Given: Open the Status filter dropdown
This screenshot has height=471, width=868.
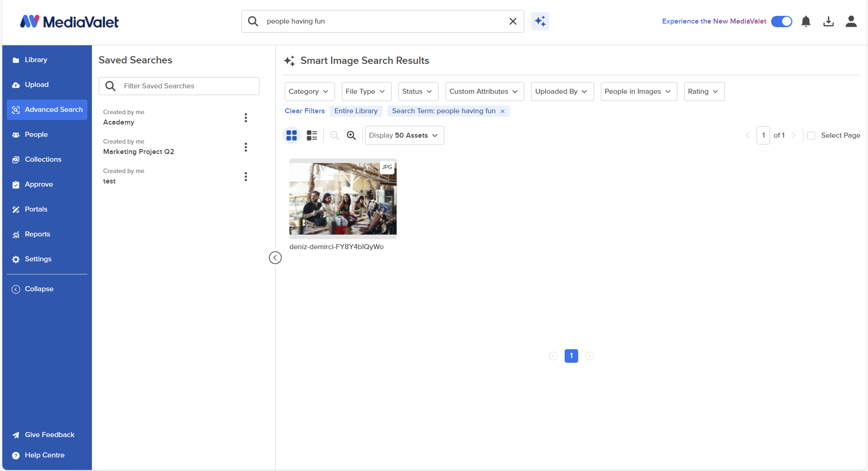Looking at the screenshot, I should [x=418, y=91].
